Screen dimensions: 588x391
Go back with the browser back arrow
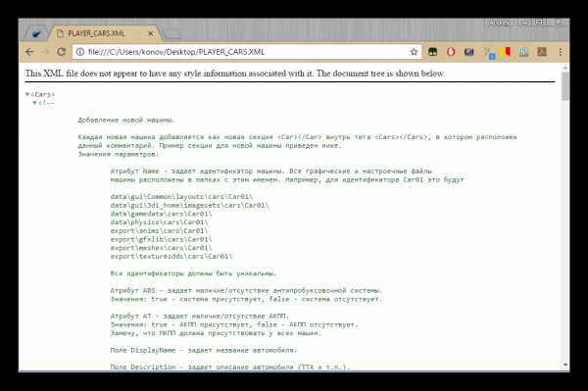tap(29, 52)
